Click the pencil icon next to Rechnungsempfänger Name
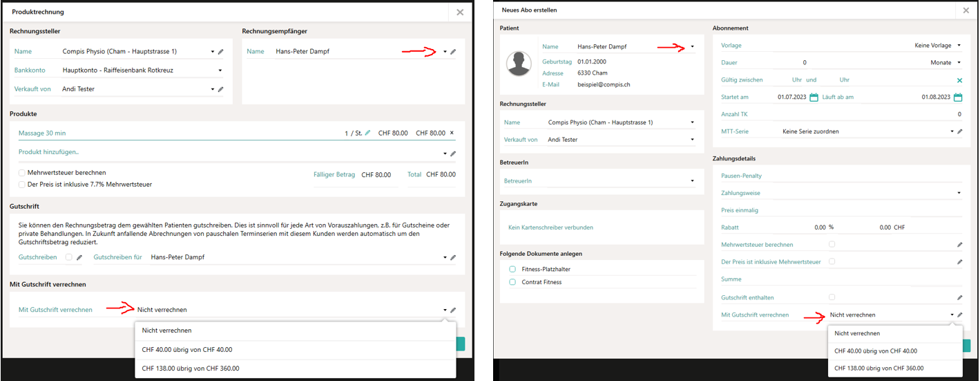 453,52
